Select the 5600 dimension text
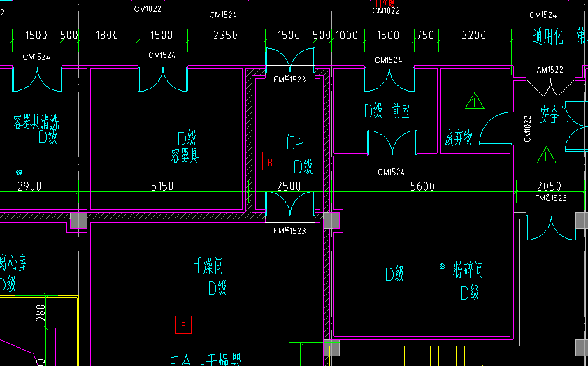The height and width of the screenshot is (366, 588). (x=422, y=186)
